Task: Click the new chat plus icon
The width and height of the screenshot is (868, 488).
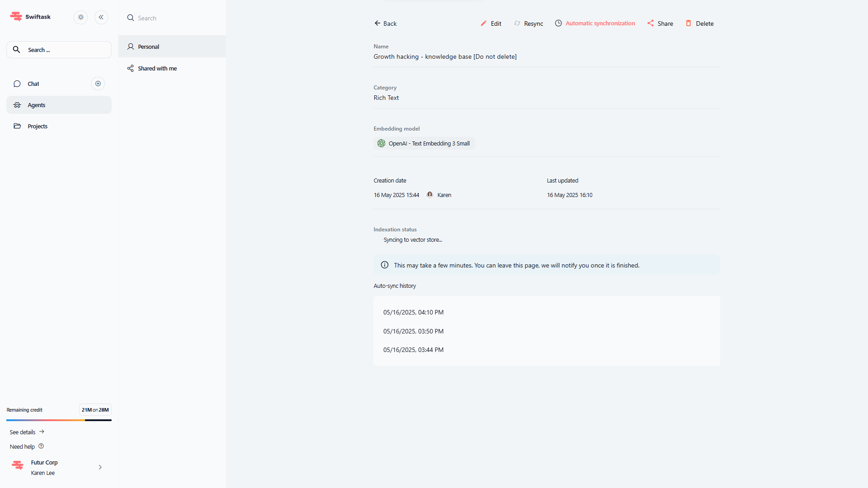Action: point(98,84)
